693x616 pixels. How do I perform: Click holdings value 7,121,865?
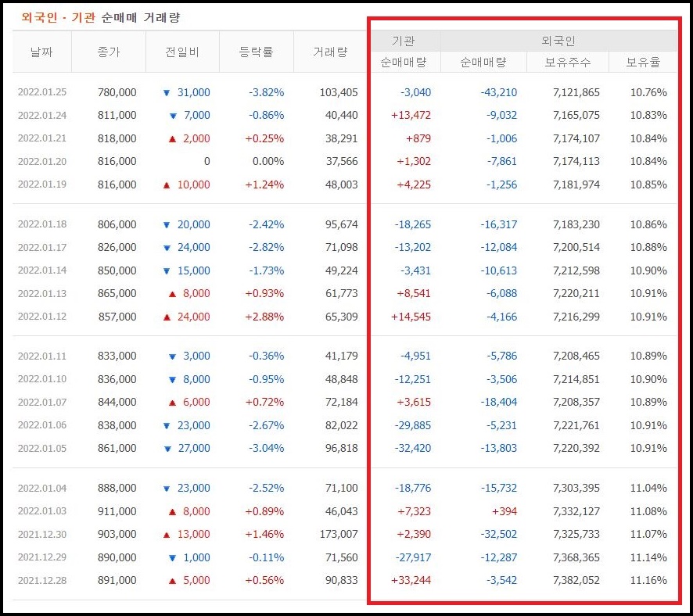(576, 92)
